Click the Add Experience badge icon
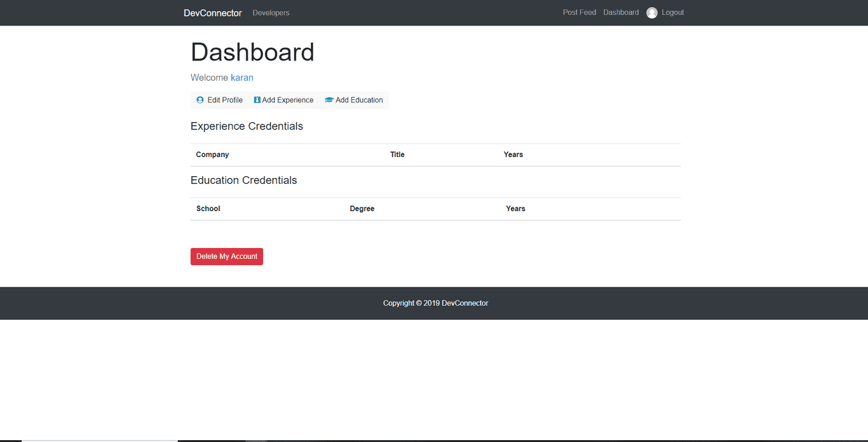 [257, 100]
